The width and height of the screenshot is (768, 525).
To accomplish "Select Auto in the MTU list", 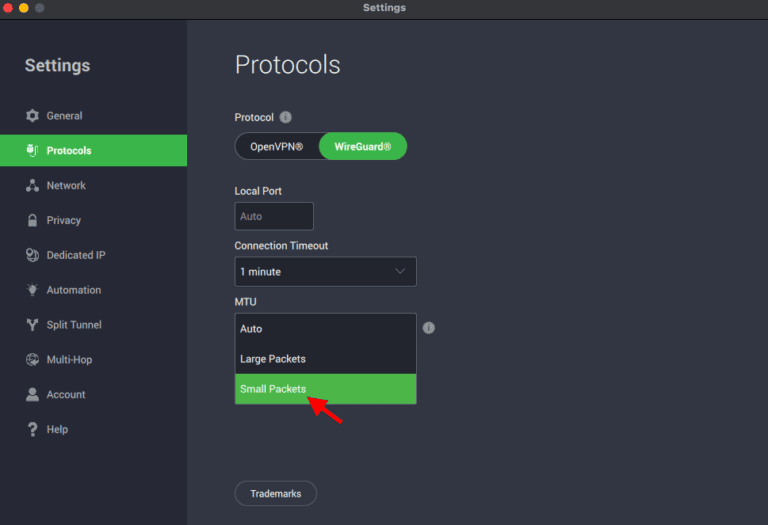I will click(325, 329).
